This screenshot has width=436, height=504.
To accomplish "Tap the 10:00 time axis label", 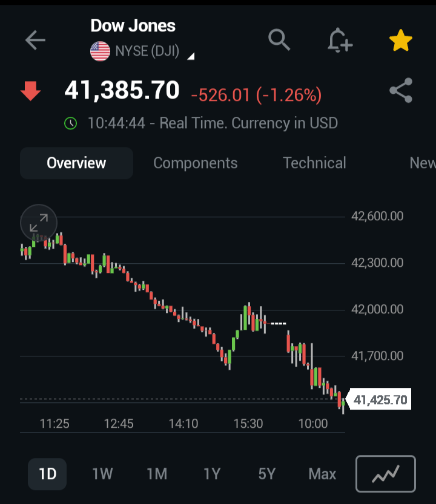I will [312, 424].
